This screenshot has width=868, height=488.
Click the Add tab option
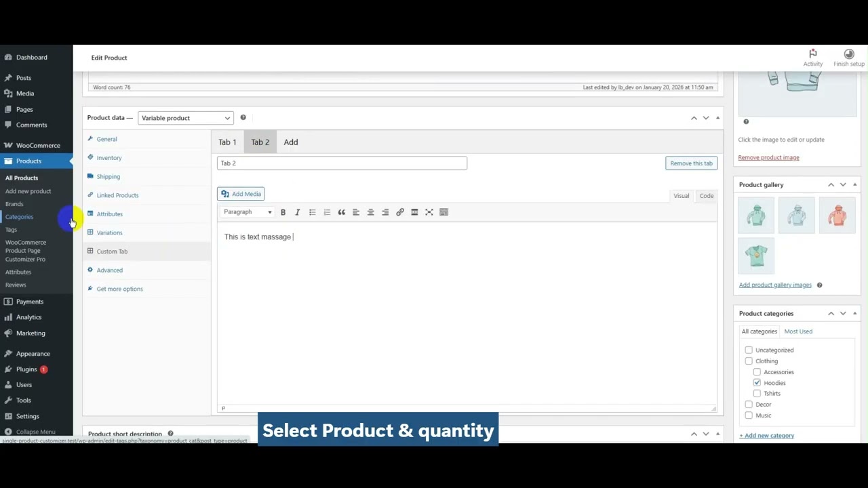point(291,142)
